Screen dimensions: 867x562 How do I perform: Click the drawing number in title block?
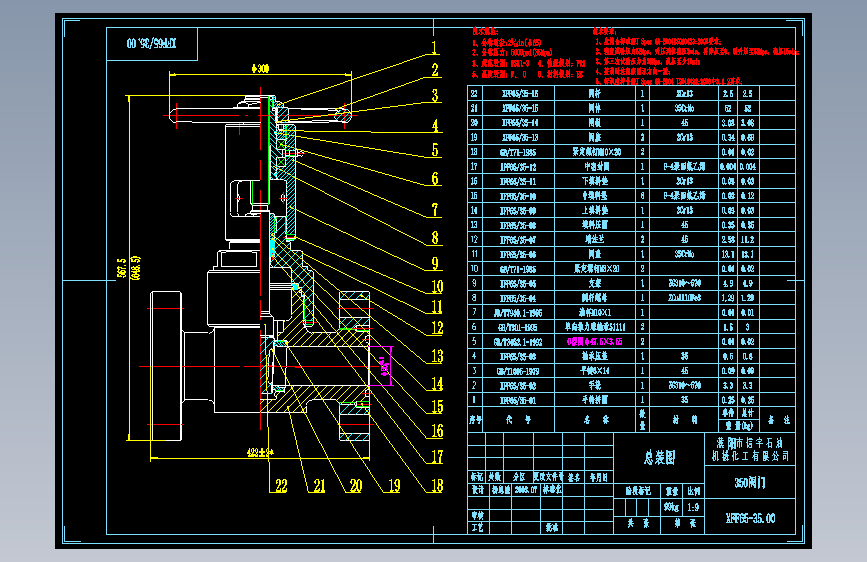point(750,518)
